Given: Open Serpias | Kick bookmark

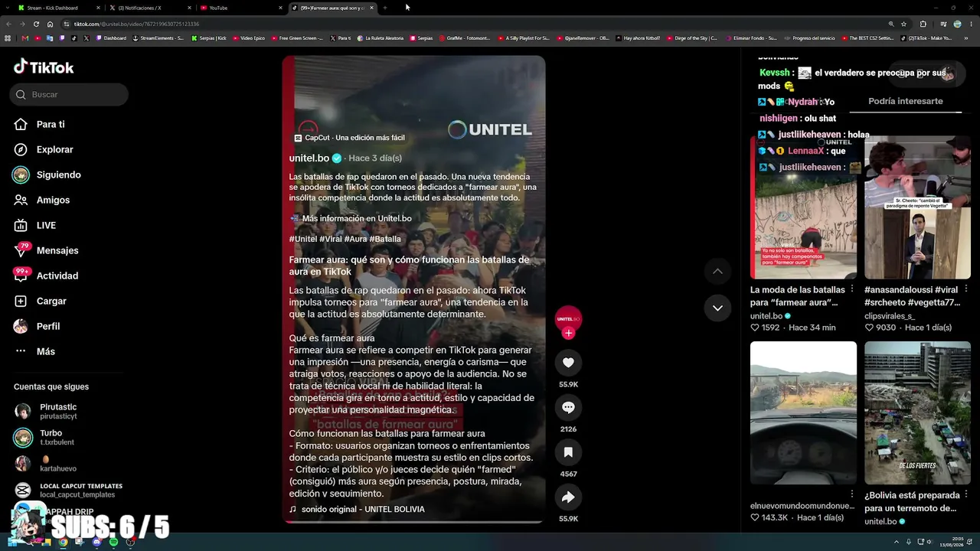Looking at the screenshot, I should [209, 37].
